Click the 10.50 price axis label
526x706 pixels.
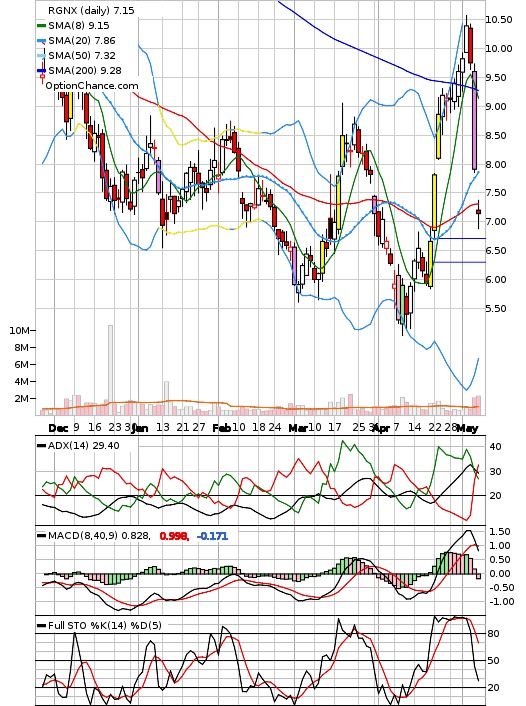(499, 19)
